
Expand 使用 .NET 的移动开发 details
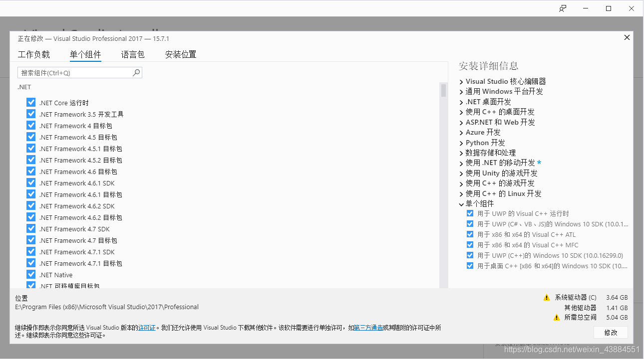point(461,163)
